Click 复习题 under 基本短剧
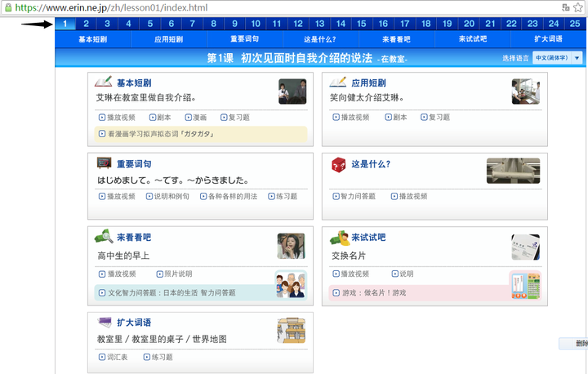Viewport: 588px width, 374px height. click(x=235, y=118)
